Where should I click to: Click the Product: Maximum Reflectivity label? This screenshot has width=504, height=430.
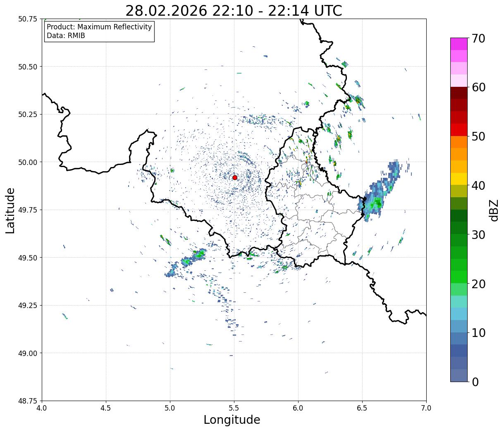point(99,27)
